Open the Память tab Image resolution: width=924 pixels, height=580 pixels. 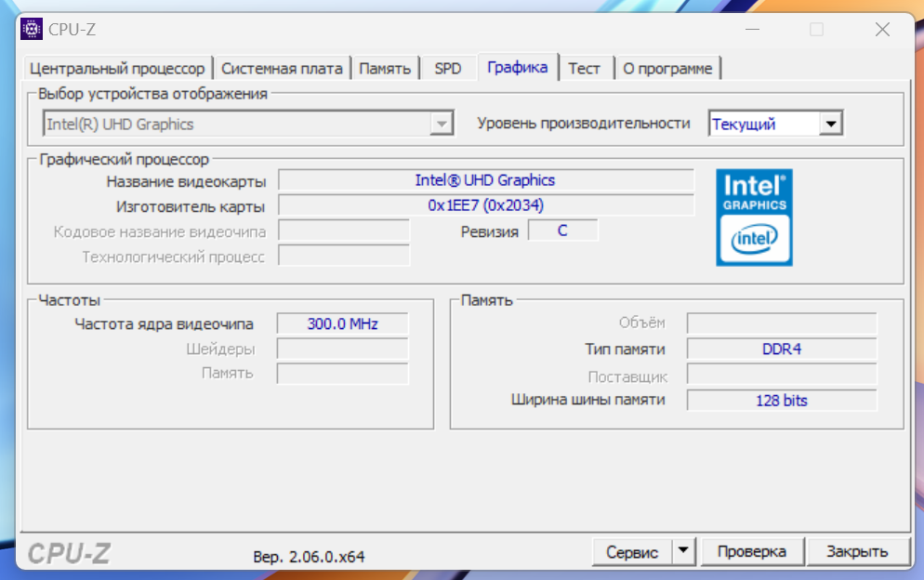tap(385, 69)
